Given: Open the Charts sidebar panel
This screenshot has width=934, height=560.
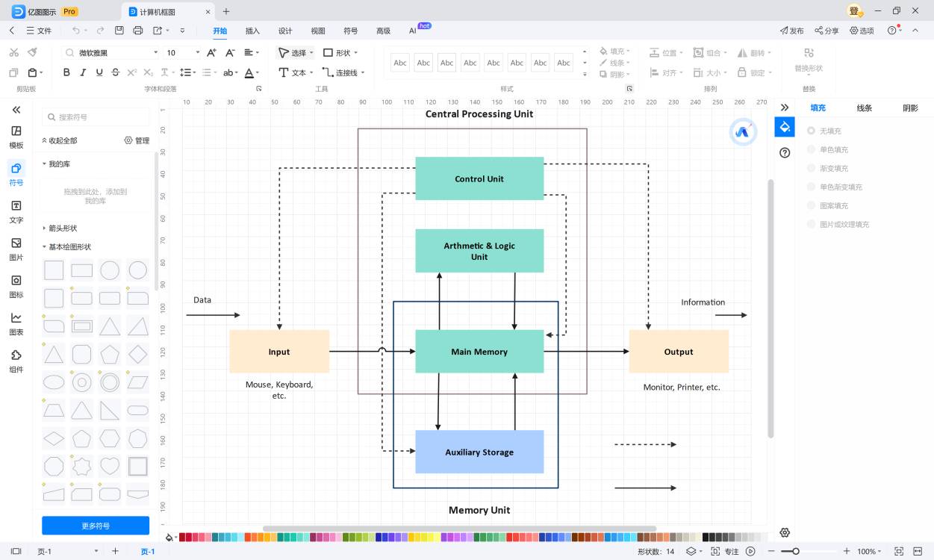Looking at the screenshot, I should (16, 323).
